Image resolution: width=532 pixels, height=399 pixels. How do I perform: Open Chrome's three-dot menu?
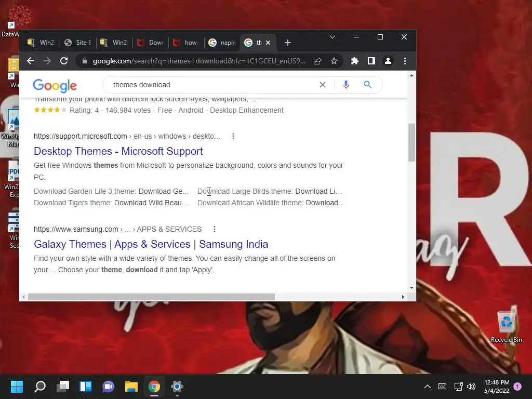click(x=405, y=61)
